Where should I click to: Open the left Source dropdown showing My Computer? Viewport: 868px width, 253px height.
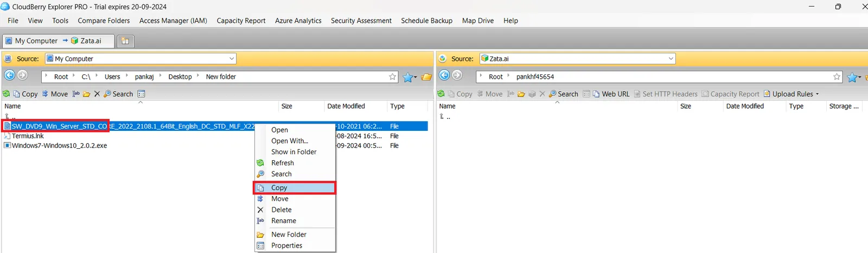tap(141, 59)
